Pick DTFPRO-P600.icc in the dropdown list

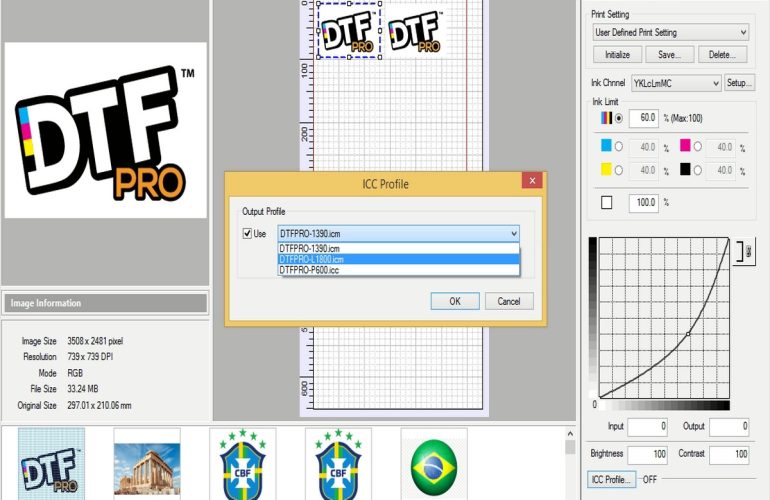click(x=398, y=270)
